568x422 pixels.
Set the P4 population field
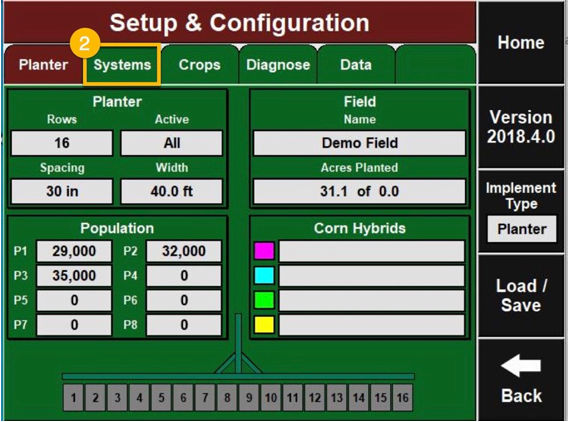click(x=184, y=276)
